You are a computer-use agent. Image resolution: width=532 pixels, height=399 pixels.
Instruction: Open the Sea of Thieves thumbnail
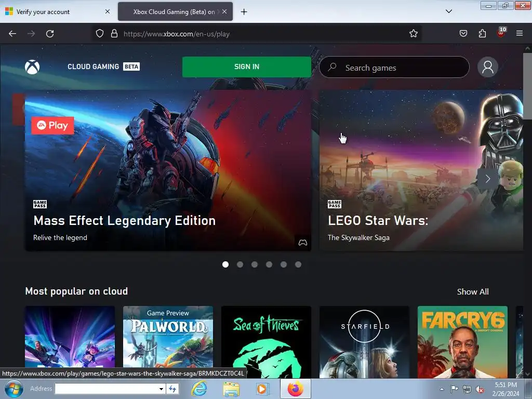tap(266, 342)
